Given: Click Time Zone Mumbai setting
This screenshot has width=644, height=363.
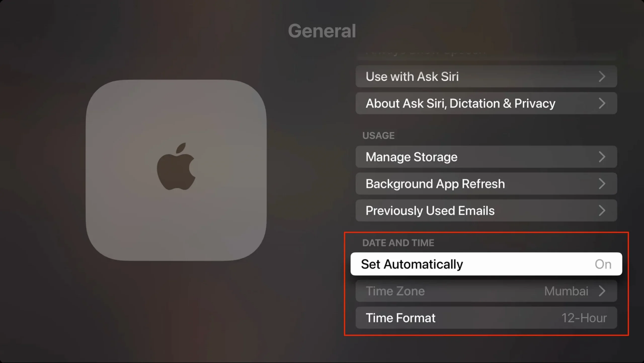Looking at the screenshot, I should pos(486,291).
